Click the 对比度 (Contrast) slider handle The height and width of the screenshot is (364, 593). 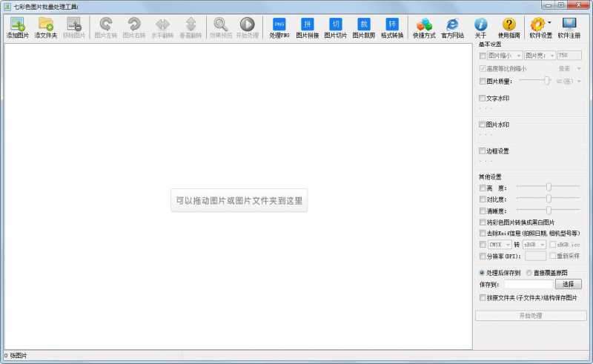click(x=549, y=199)
